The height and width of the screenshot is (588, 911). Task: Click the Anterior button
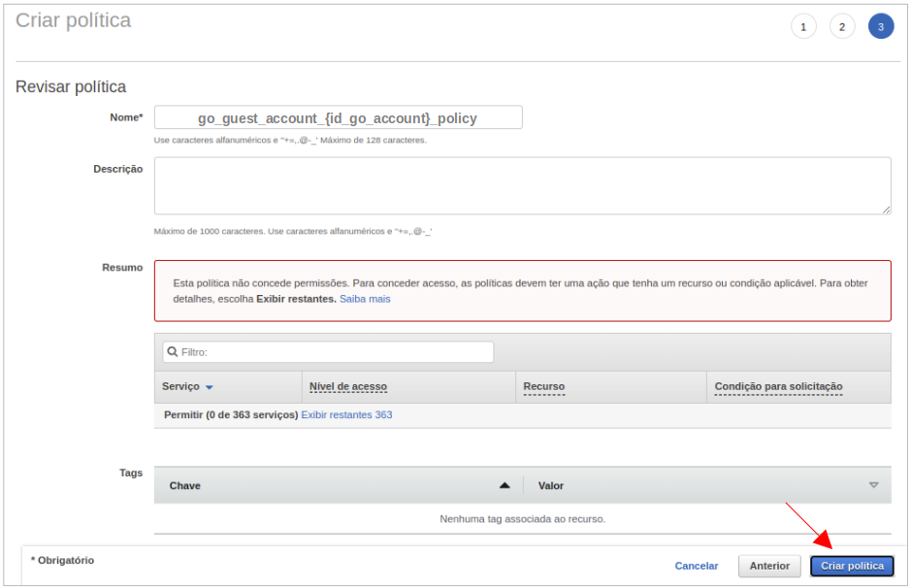[x=769, y=566]
